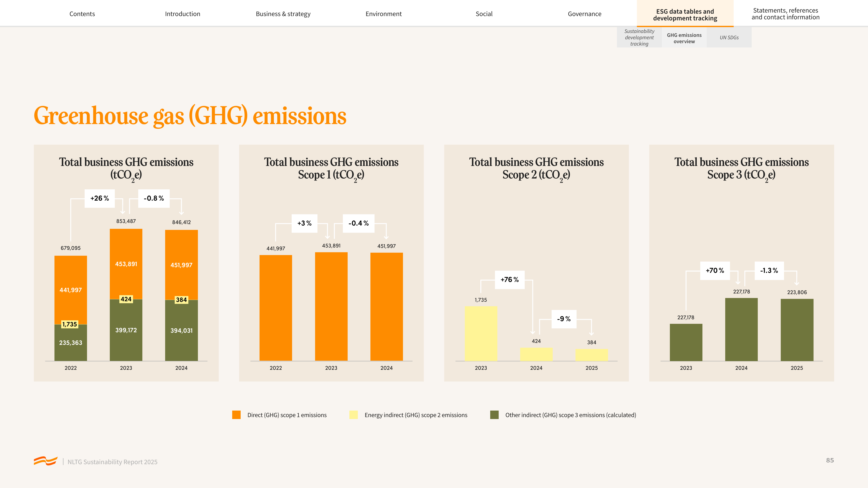Click the 846,412 total value

[x=181, y=222]
